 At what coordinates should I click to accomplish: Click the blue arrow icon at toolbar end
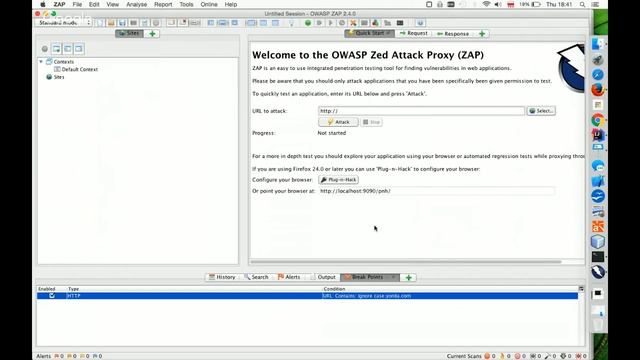[x=420, y=23]
